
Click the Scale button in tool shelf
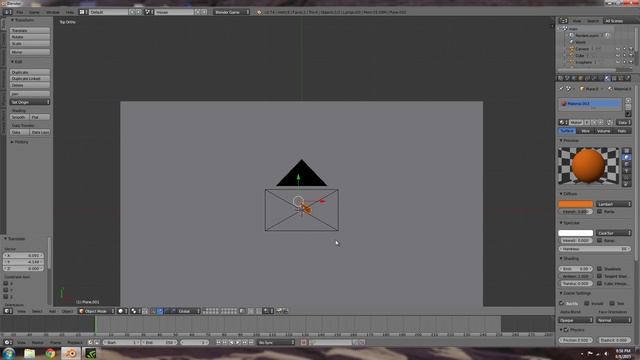coord(30,44)
